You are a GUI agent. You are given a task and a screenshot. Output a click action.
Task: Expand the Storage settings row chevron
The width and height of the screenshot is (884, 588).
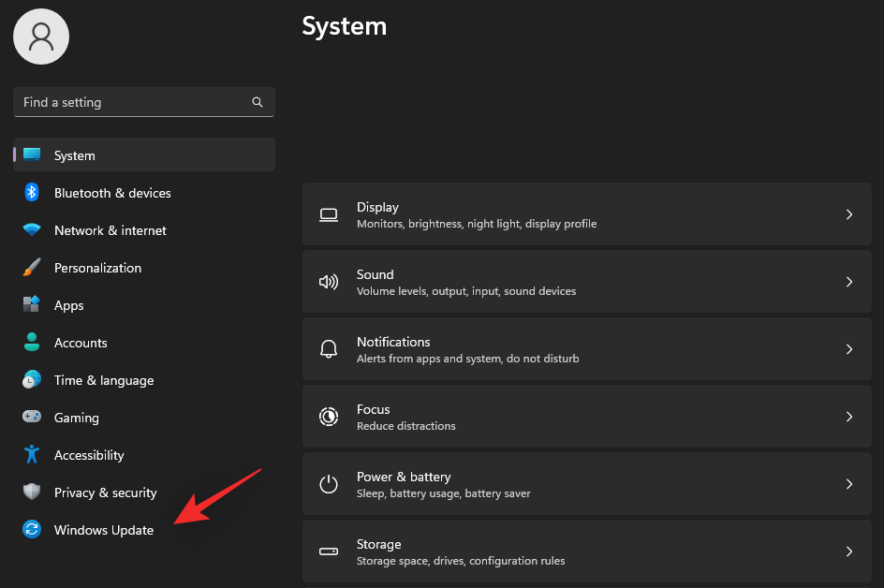click(849, 551)
